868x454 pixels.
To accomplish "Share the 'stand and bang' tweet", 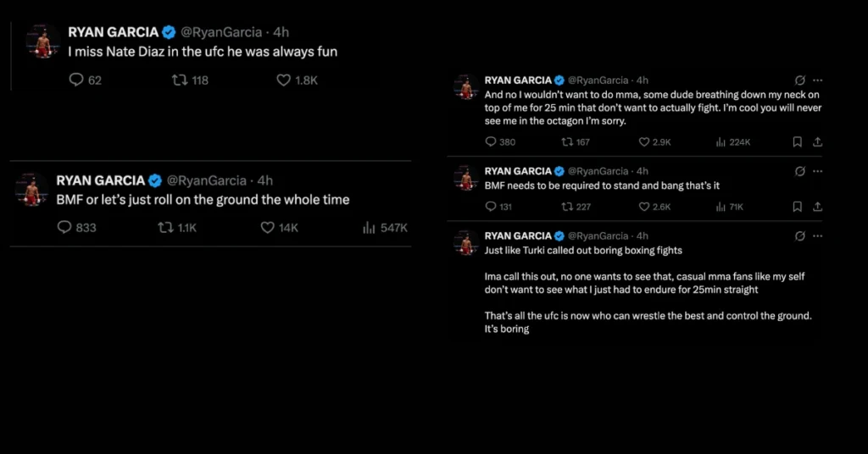I will [817, 207].
